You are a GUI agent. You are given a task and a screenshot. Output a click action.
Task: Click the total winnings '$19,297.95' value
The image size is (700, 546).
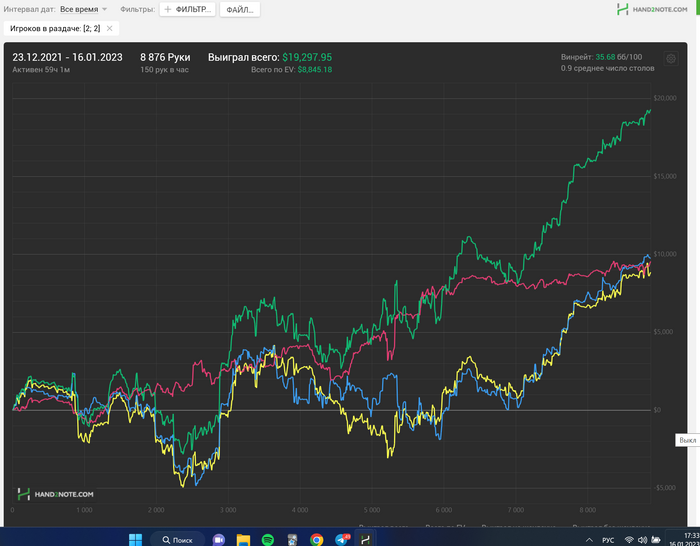coord(307,58)
